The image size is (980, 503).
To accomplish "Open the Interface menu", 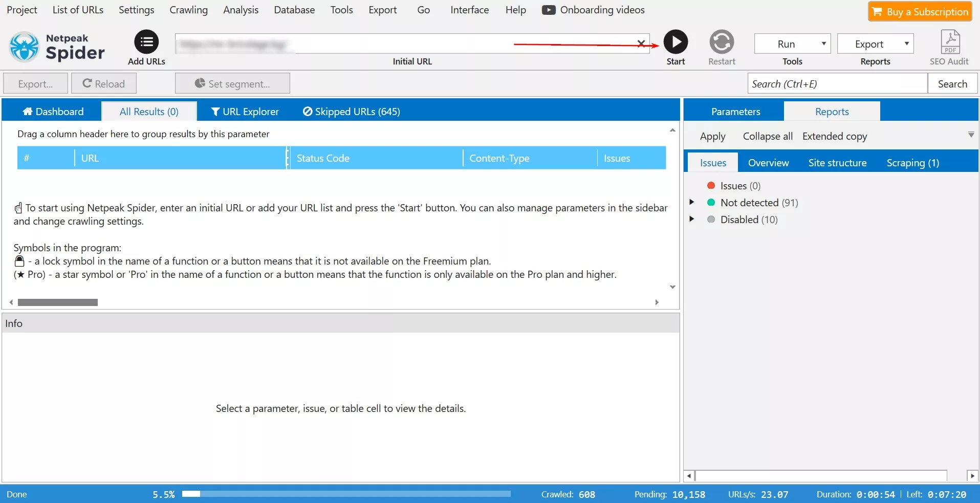I will [x=469, y=10].
